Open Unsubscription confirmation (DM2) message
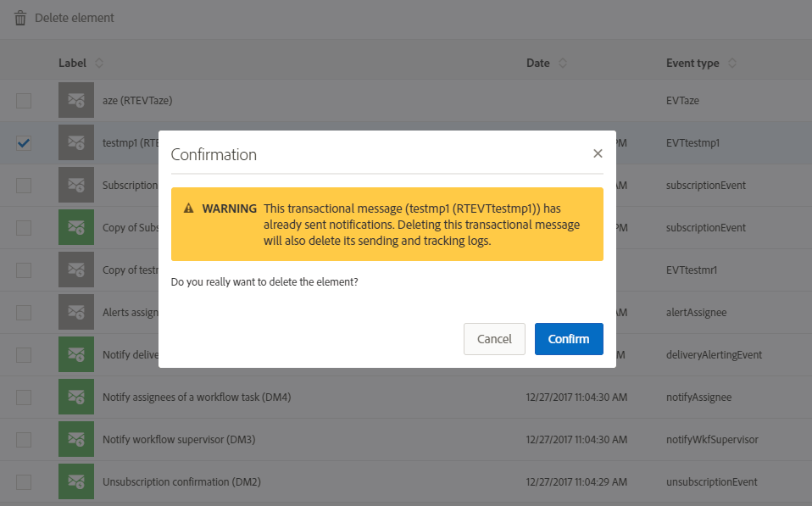 (181, 481)
